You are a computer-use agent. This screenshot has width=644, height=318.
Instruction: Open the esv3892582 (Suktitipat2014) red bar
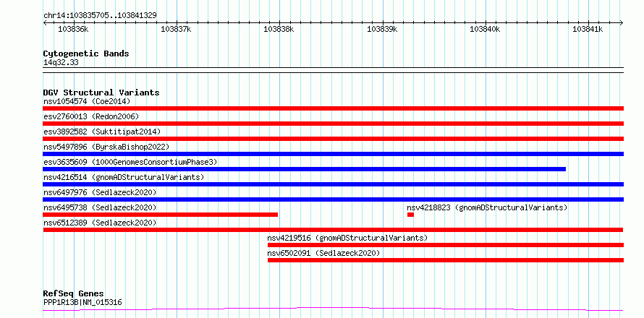tap(333, 139)
